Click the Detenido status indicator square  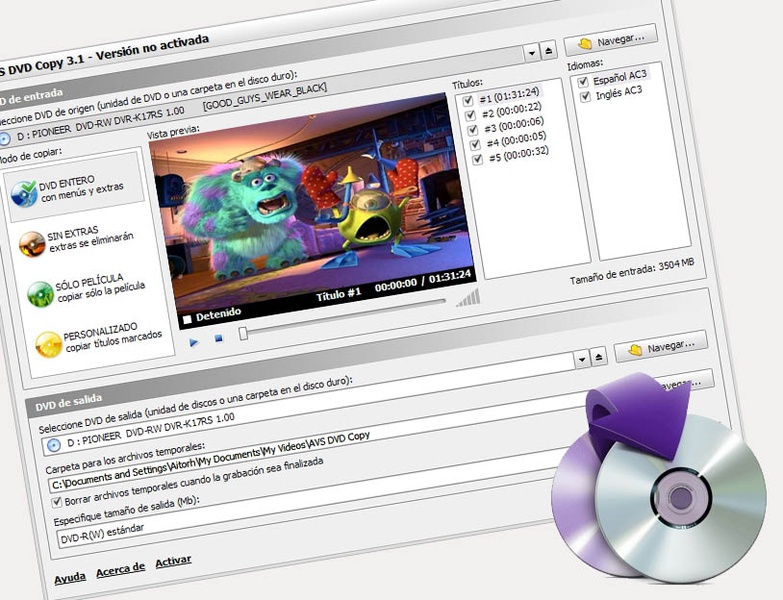point(187,319)
